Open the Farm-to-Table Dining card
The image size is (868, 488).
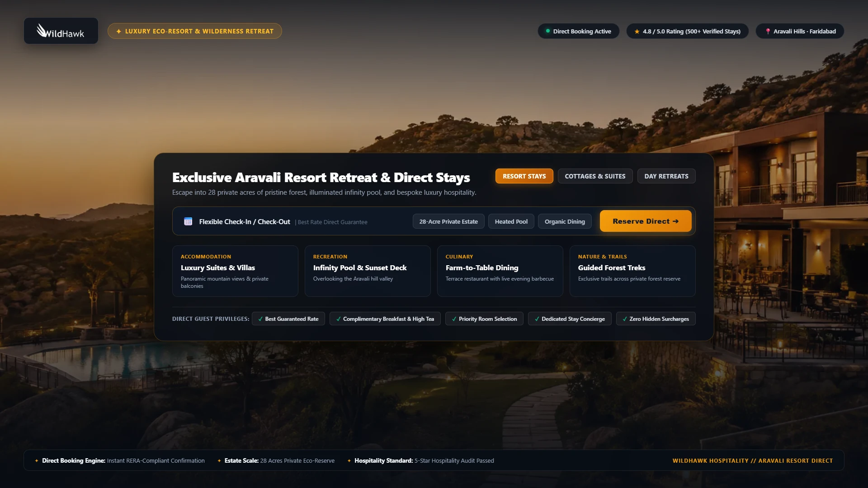pyautogui.click(x=500, y=271)
